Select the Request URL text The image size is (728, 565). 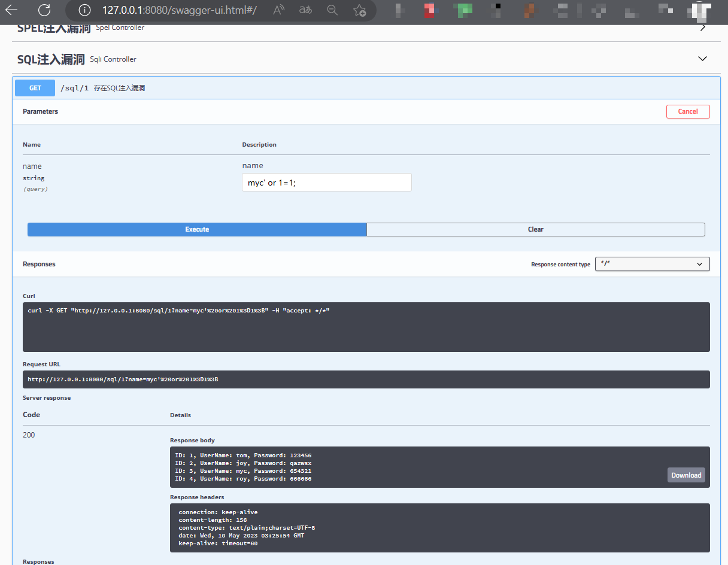pyautogui.click(x=123, y=379)
